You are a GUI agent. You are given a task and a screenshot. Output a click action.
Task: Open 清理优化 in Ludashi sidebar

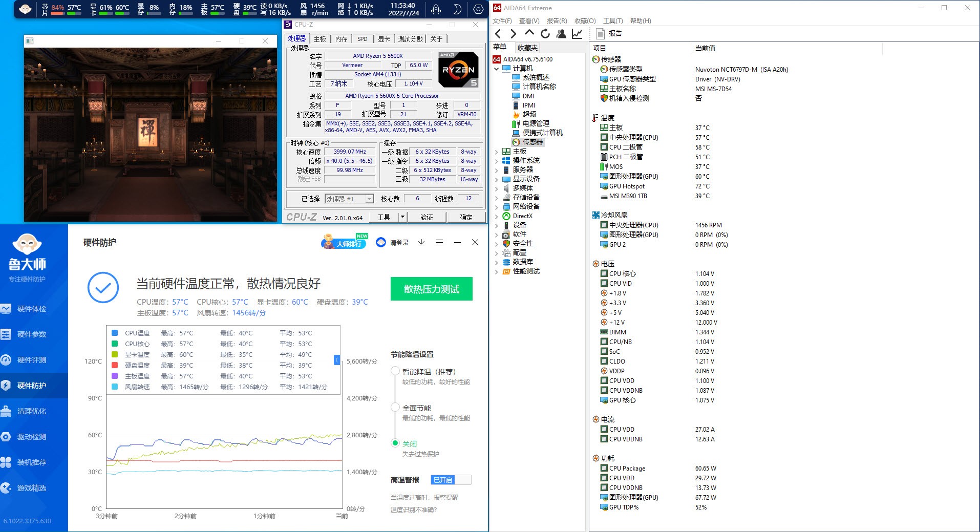[34, 411]
